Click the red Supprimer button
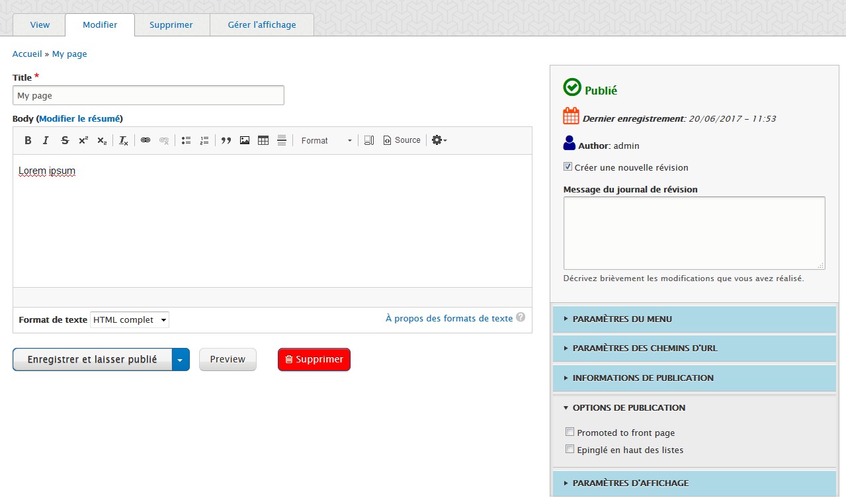Viewport: 846px width, 504px height. coord(314,359)
